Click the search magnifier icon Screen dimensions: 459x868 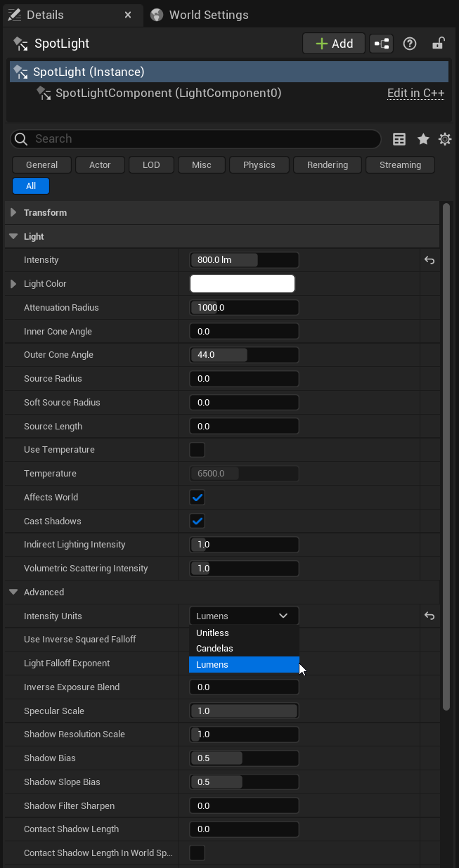[21, 139]
